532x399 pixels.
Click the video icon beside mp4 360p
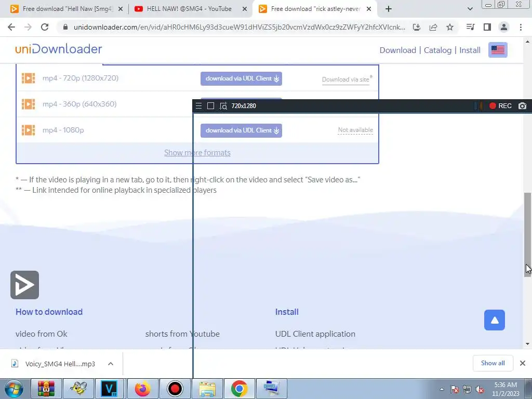tap(29, 104)
